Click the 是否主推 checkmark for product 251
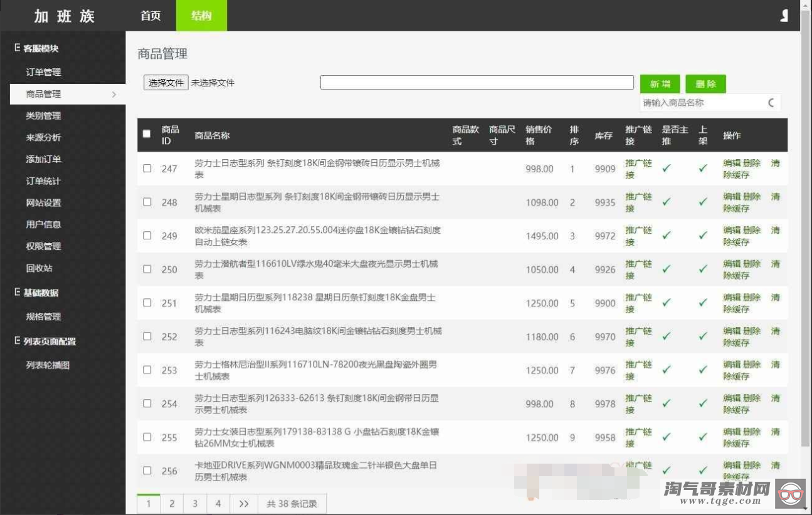The width and height of the screenshot is (812, 515). 667,303
